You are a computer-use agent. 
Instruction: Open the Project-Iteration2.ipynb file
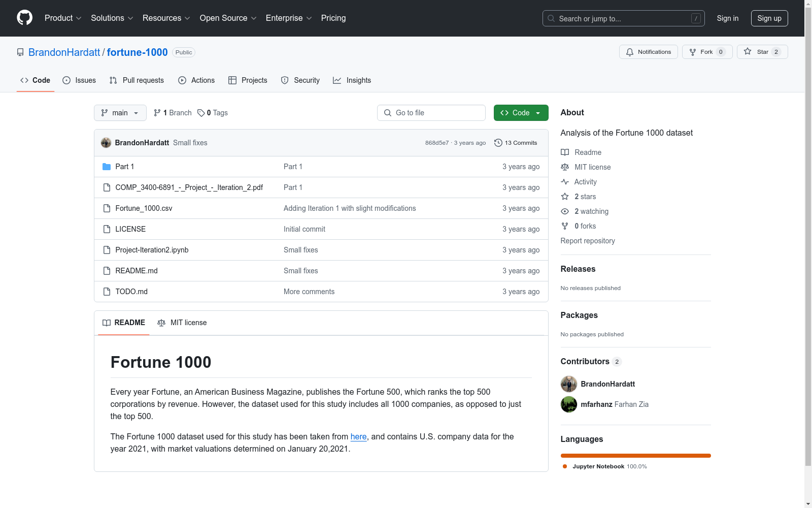pos(152,250)
